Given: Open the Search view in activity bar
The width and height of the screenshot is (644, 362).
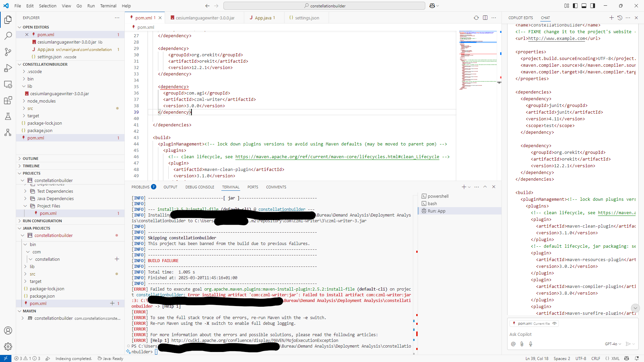Looking at the screenshot, I should [8, 36].
